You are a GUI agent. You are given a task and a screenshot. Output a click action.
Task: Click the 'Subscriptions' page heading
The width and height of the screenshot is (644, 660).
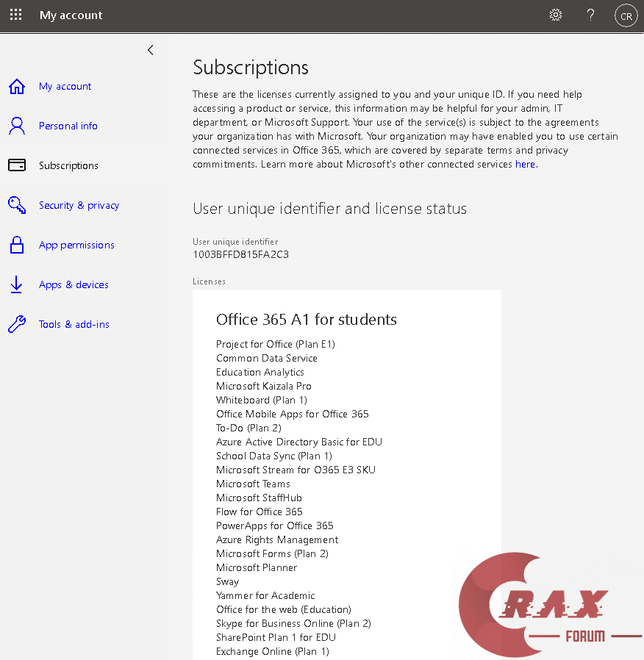coord(251,68)
